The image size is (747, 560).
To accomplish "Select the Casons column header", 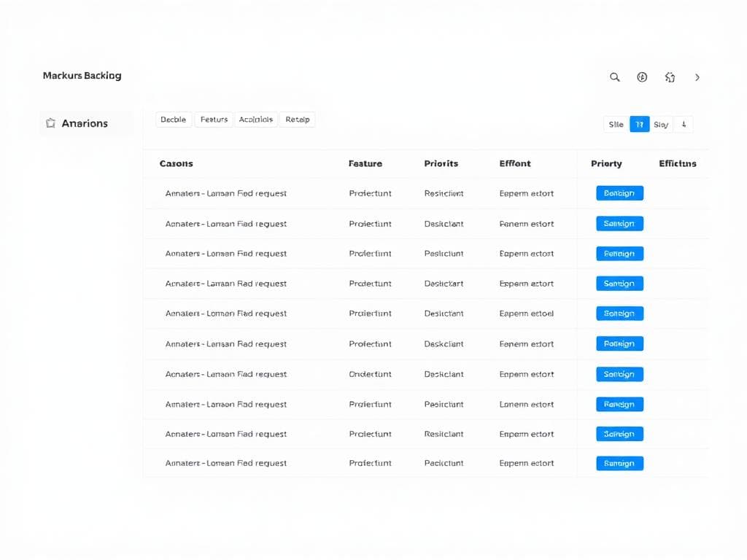I will [176, 163].
